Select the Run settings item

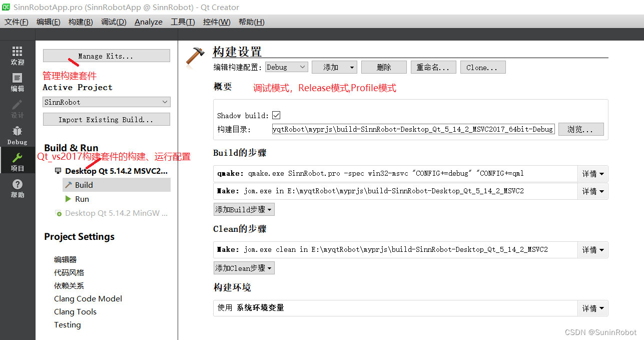(x=82, y=199)
